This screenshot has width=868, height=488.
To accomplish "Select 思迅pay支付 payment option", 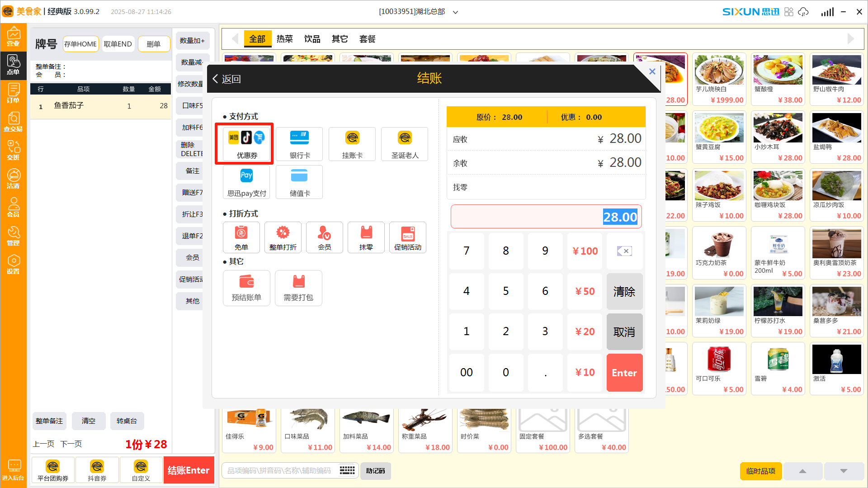I will pyautogui.click(x=246, y=182).
